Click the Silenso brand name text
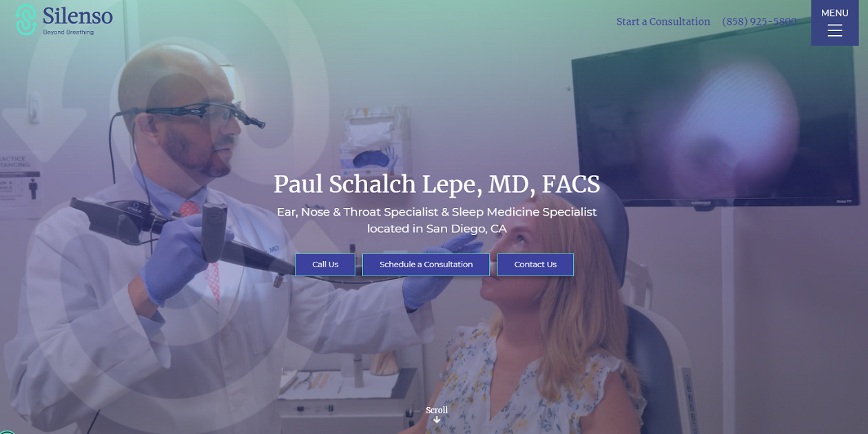The image size is (868, 434). 78,16
